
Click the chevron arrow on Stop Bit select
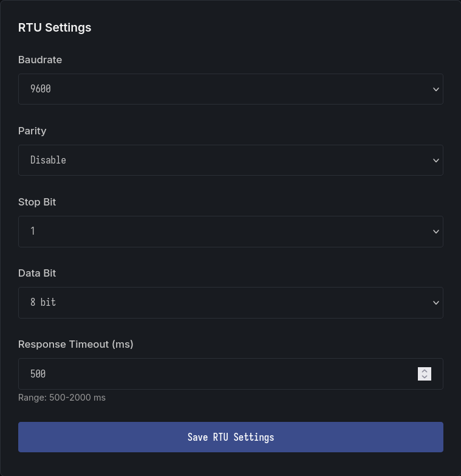coord(435,232)
